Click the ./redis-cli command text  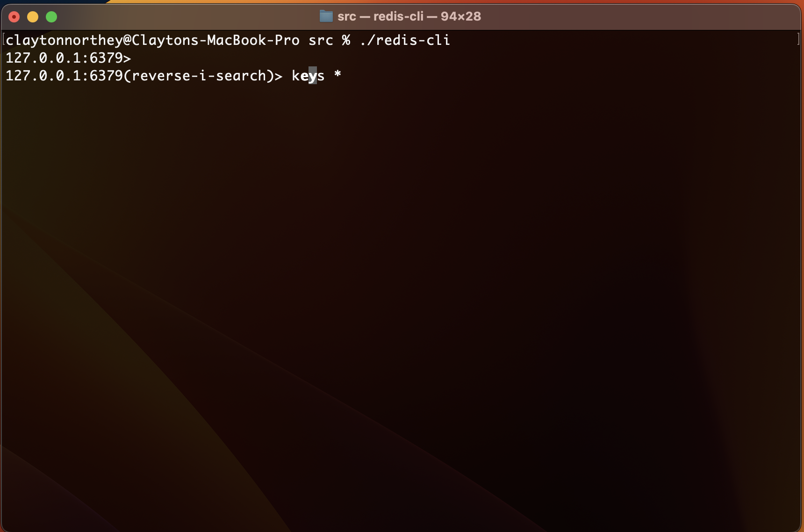[x=405, y=41]
